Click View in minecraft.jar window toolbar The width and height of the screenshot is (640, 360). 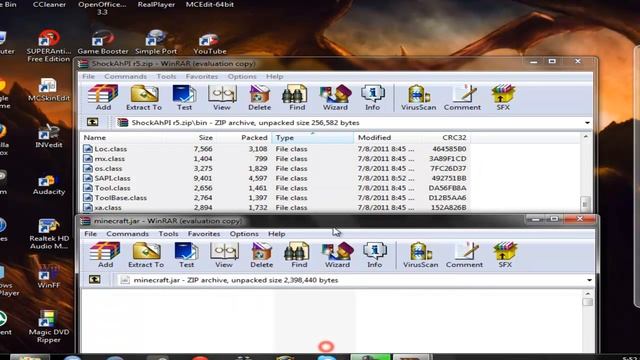point(224,255)
